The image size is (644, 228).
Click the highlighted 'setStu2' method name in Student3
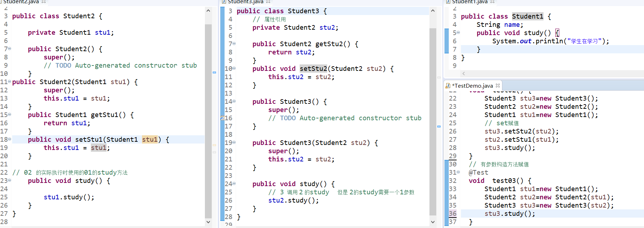[313, 69]
